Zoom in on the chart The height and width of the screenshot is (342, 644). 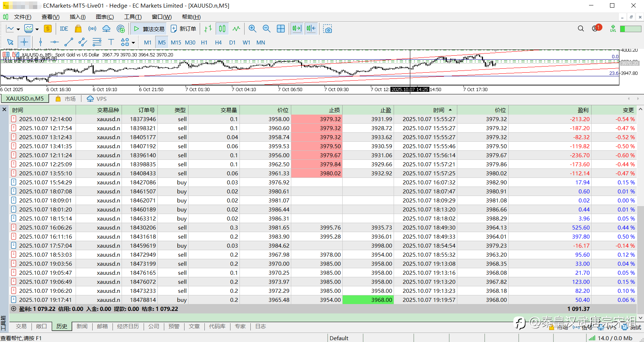click(x=253, y=29)
